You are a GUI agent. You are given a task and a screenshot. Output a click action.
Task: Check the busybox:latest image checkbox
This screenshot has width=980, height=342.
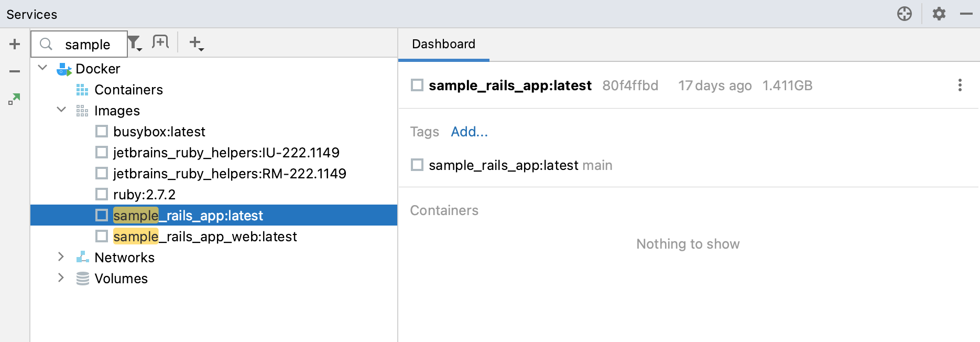(101, 131)
